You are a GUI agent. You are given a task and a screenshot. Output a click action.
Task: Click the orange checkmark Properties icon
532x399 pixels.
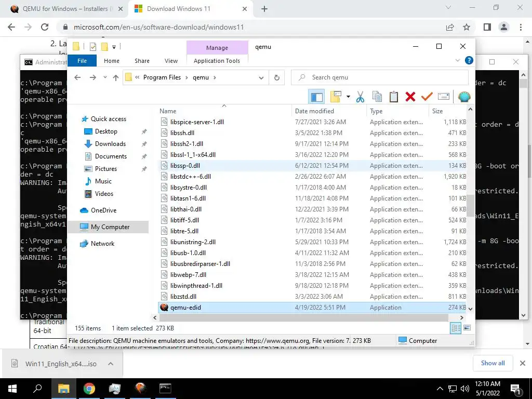click(x=427, y=97)
